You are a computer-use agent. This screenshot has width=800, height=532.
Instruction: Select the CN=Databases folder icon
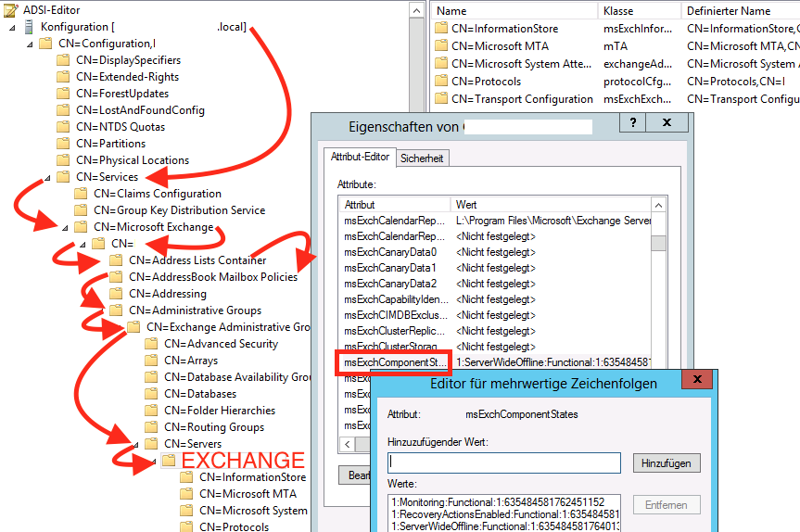pyautogui.click(x=151, y=394)
